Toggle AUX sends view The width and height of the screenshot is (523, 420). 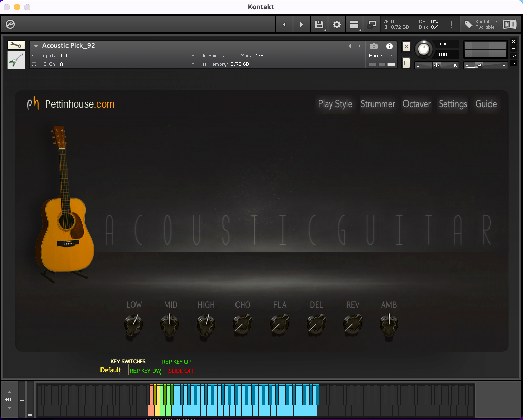pos(513,55)
